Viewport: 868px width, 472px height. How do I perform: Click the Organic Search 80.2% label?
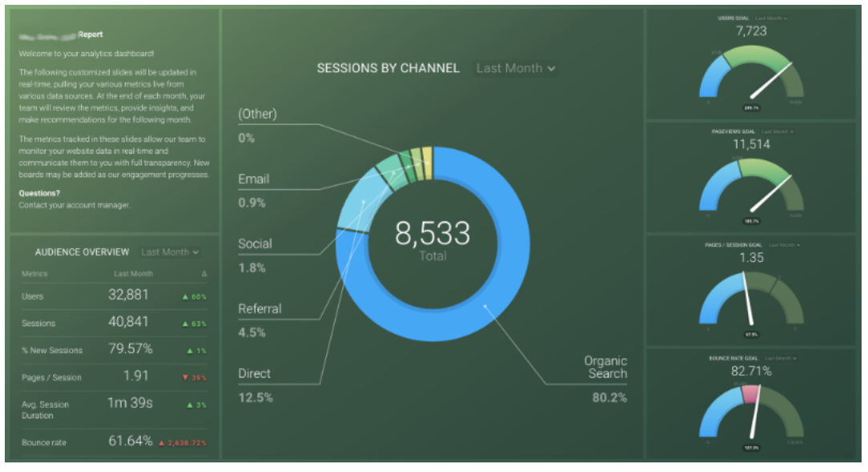tap(605, 379)
